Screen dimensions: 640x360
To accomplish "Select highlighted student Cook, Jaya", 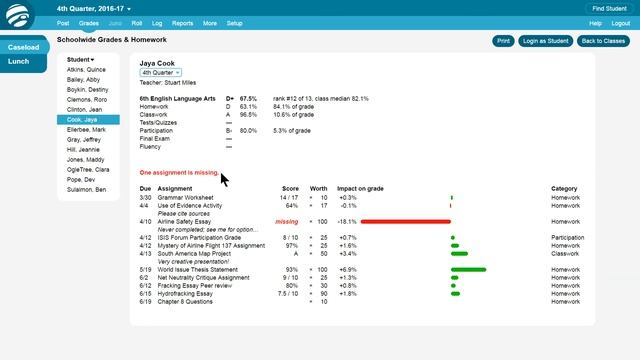I will click(88, 120).
